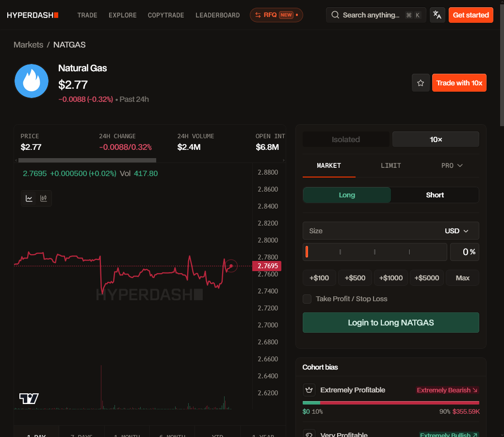Click the Trade with 10x button

pyautogui.click(x=459, y=83)
